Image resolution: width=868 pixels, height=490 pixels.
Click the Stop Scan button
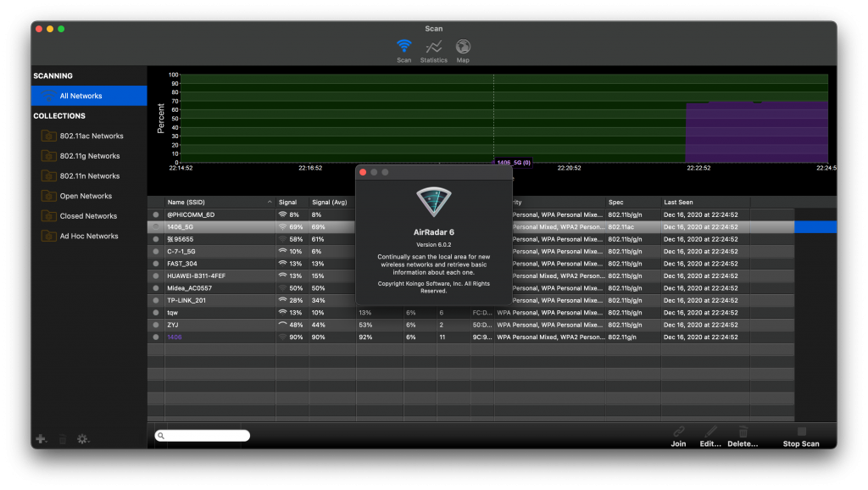(x=801, y=437)
